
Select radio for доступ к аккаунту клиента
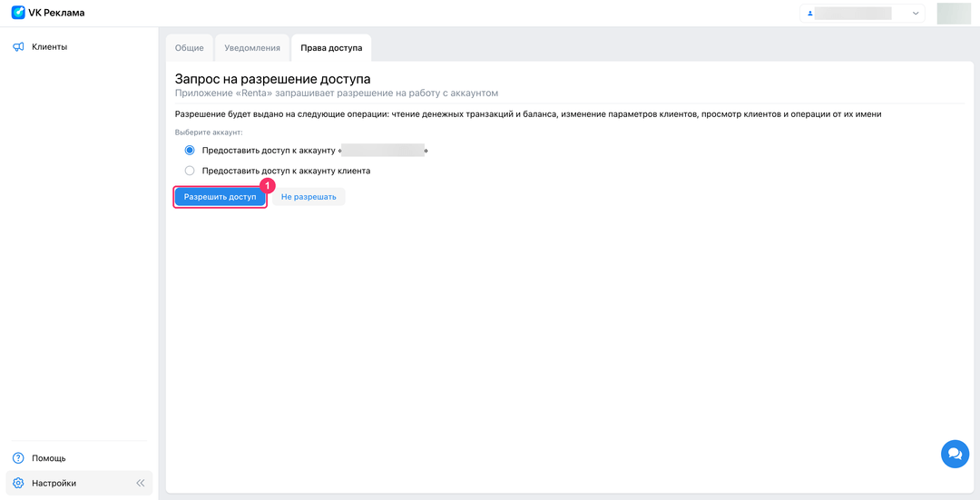coord(190,171)
